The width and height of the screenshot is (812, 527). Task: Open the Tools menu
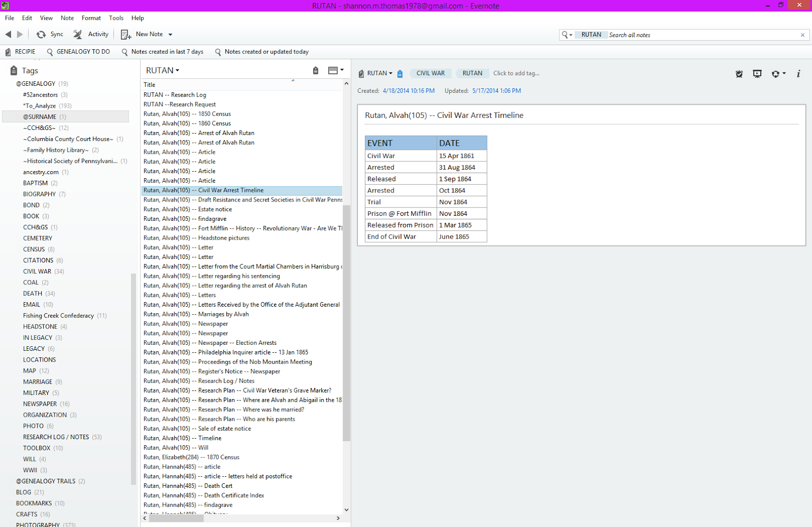116,18
